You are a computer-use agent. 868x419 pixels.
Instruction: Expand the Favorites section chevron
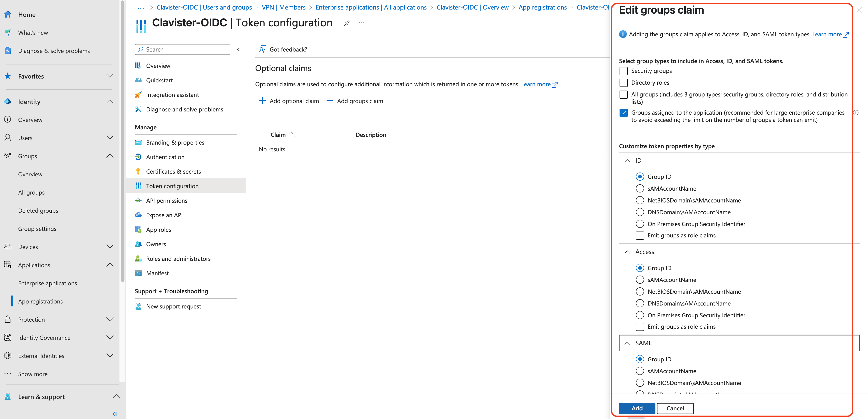coord(110,76)
